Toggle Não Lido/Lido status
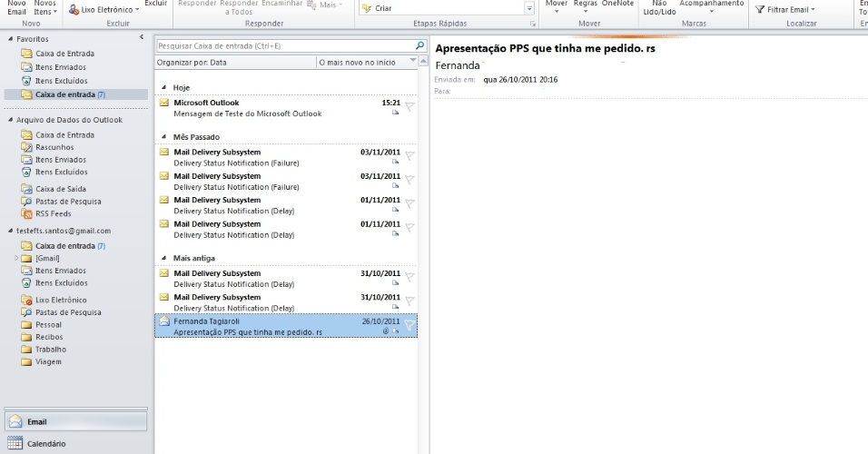The height and width of the screenshot is (454, 868). tap(659, 7)
